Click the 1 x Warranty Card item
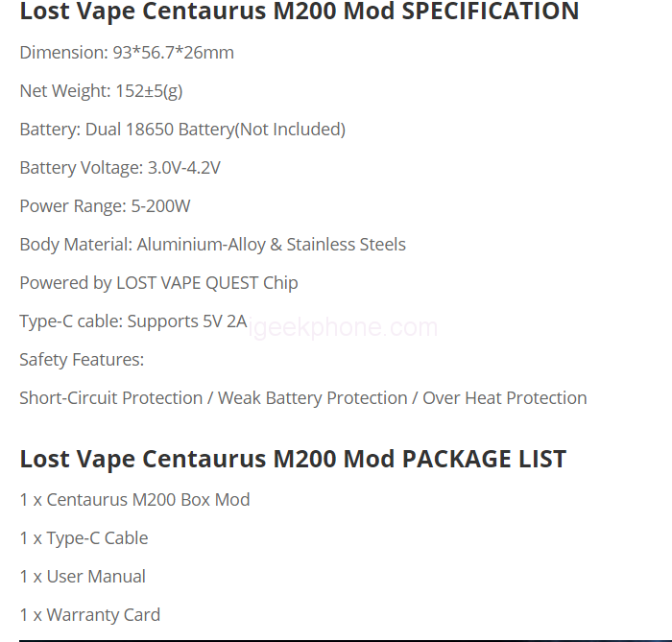Viewport: 672px width, 642px height. [89, 615]
